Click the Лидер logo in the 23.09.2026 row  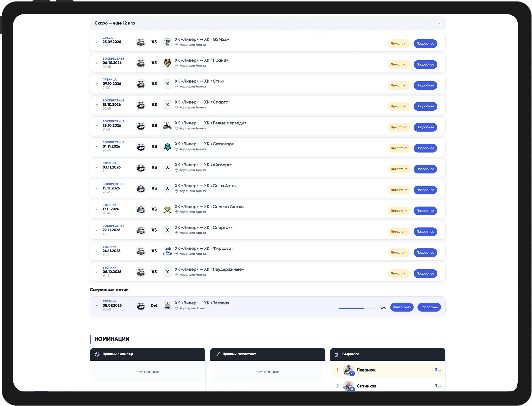coord(141,42)
